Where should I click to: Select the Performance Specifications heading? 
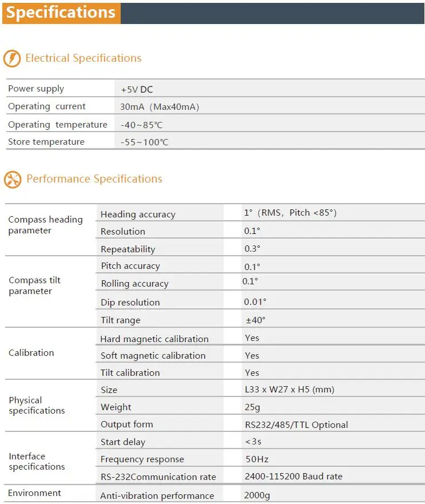94,178
